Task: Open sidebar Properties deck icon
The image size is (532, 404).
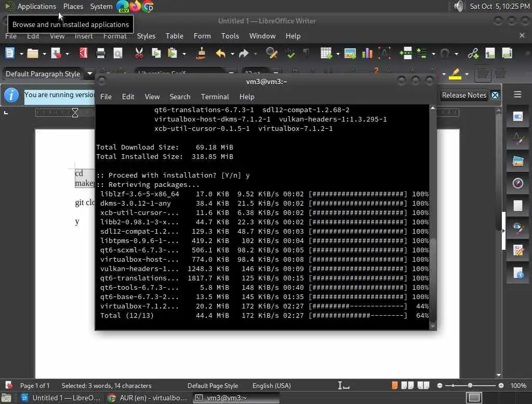Action: [518, 117]
